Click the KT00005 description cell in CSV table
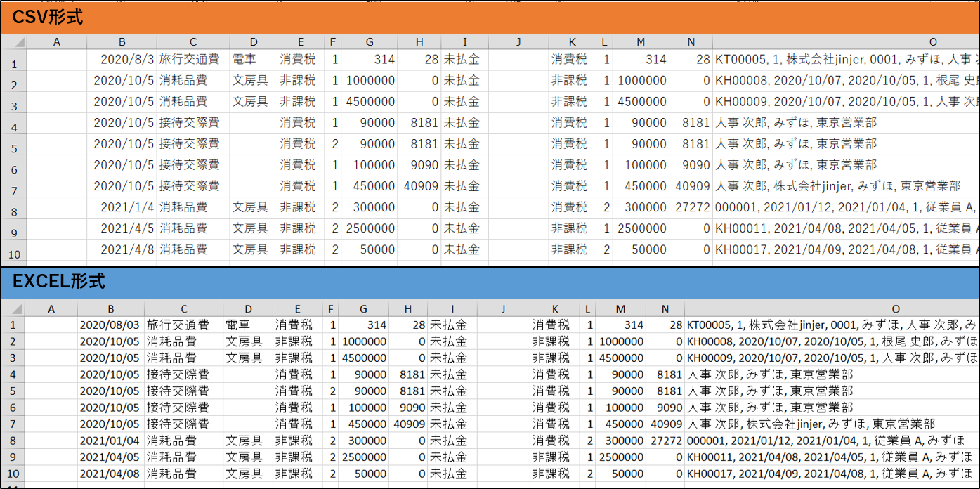980x489 pixels. 846,60
